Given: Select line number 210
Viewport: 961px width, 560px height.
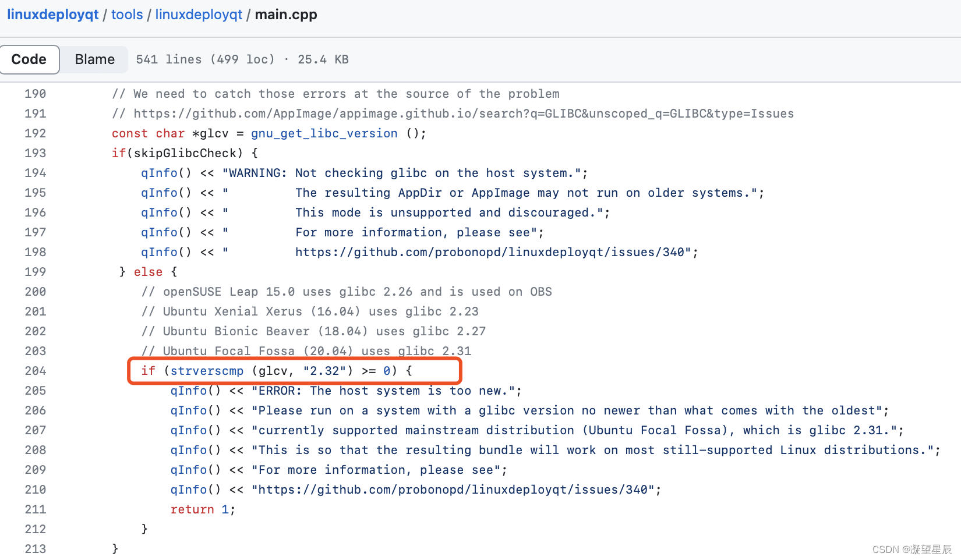Looking at the screenshot, I should tap(35, 490).
